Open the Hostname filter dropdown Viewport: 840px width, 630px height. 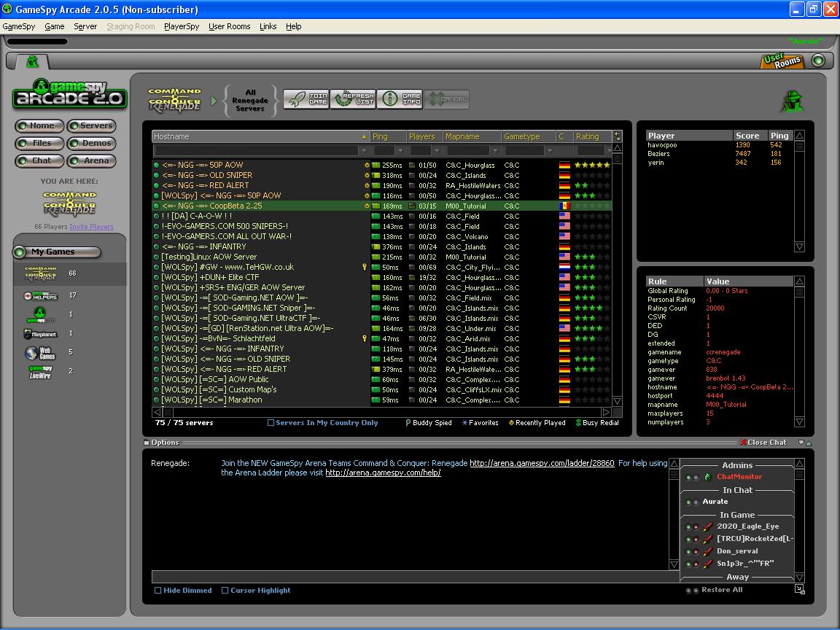pyautogui.click(x=363, y=151)
